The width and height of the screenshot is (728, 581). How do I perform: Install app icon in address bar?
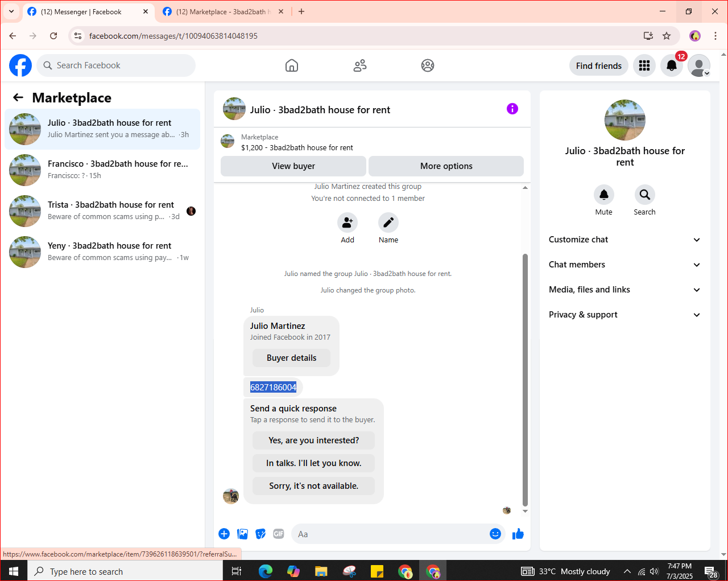point(648,36)
